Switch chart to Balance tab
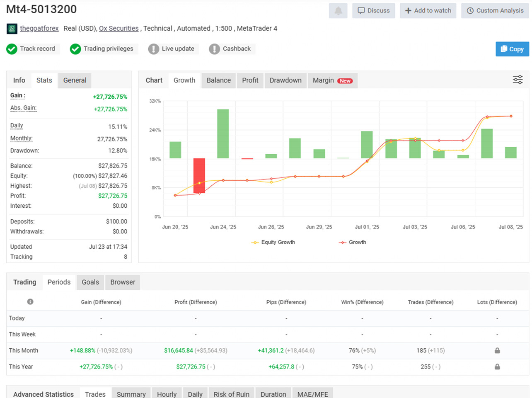Image resolution: width=532 pixels, height=398 pixels. pyautogui.click(x=219, y=80)
